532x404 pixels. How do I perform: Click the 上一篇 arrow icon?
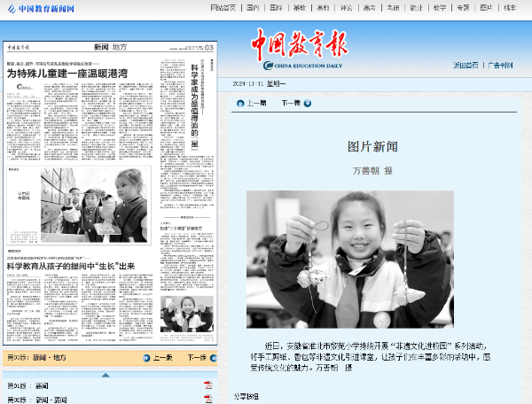240,104
